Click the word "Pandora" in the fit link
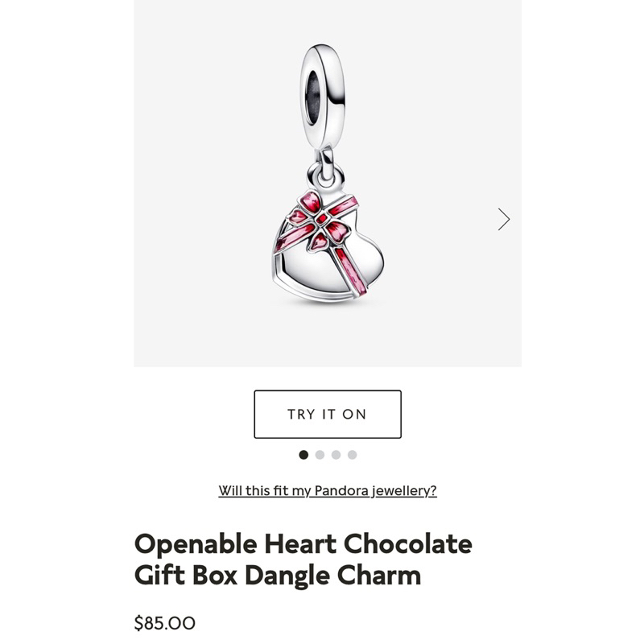The image size is (644, 644). coord(341,490)
